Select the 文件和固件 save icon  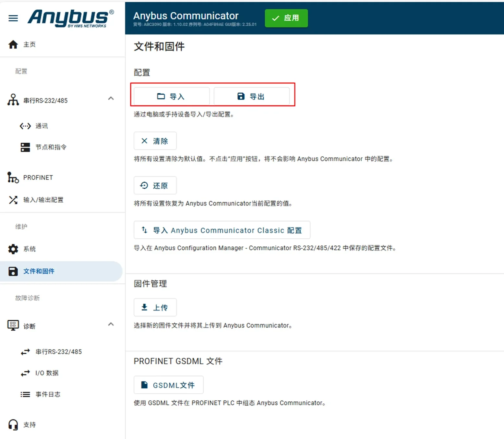click(13, 271)
